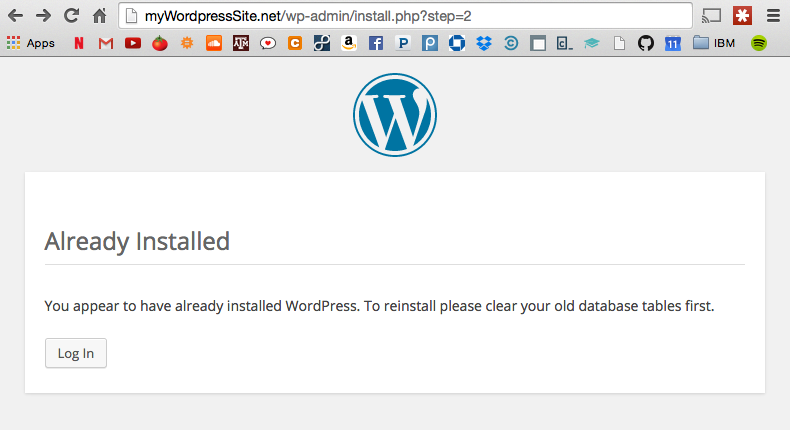
Task: Open the Facebook bookmark
Action: point(376,43)
